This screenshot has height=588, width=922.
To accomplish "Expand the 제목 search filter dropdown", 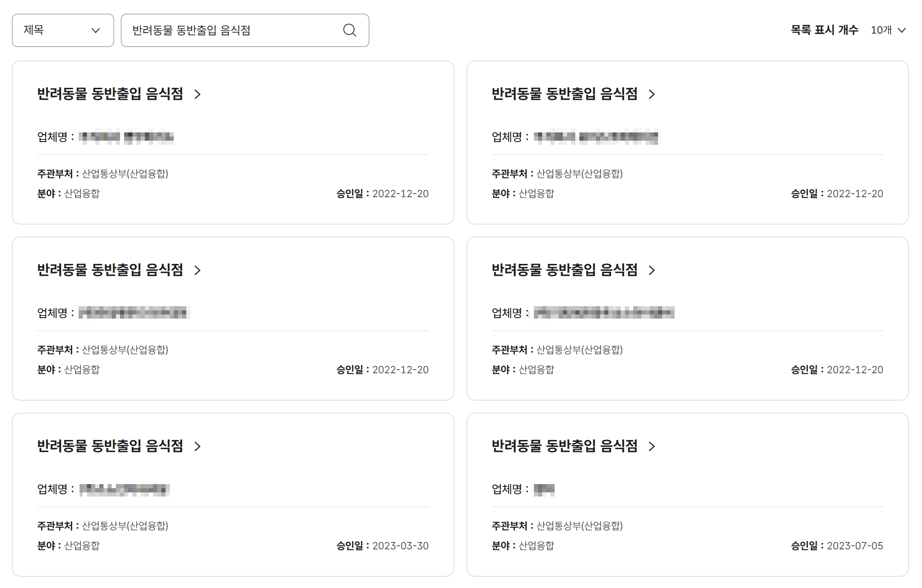I will tap(63, 30).
